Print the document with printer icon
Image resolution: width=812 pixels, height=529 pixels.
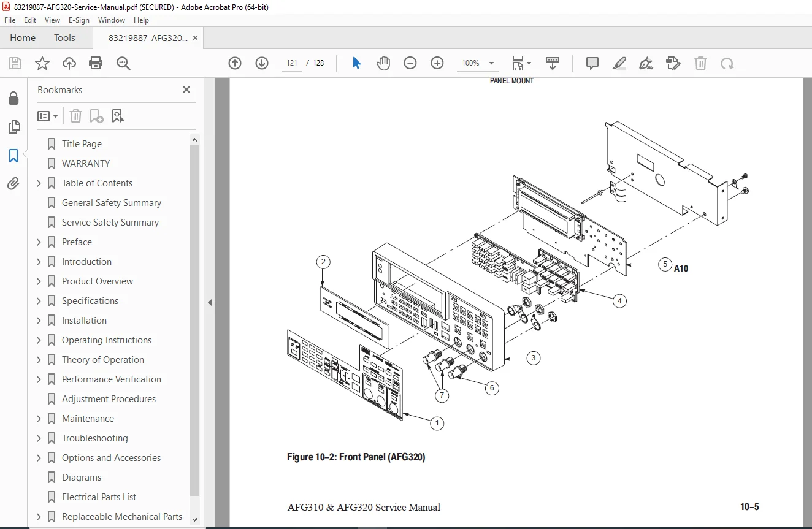96,63
